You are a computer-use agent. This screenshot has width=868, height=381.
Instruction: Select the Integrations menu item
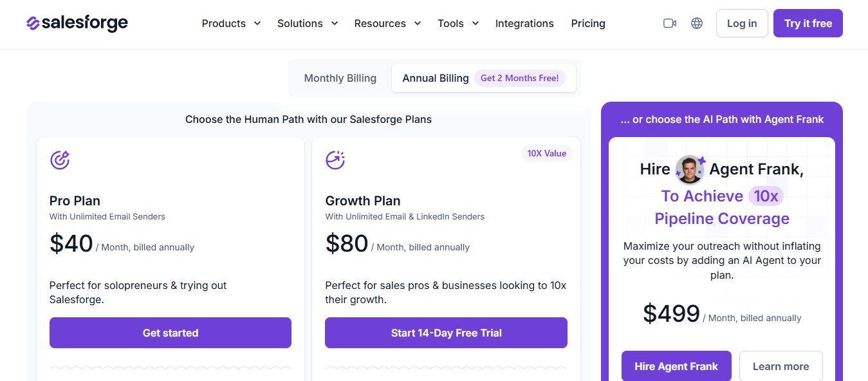524,23
